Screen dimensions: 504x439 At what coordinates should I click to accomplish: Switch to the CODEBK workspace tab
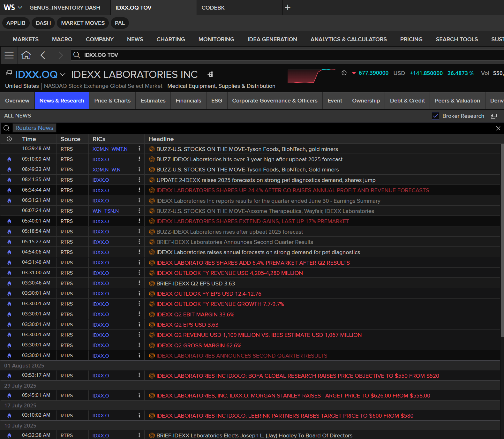pyautogui.click(x=213, y=8)
